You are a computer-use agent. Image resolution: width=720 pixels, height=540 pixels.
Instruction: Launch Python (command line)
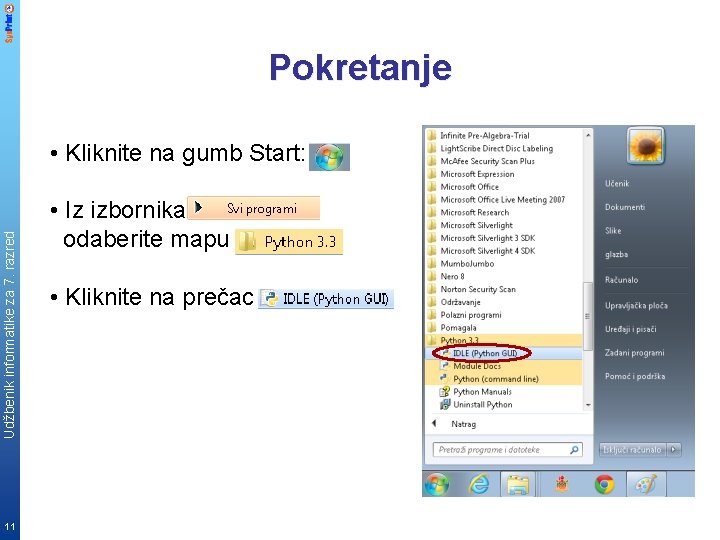tap(504, 379)
